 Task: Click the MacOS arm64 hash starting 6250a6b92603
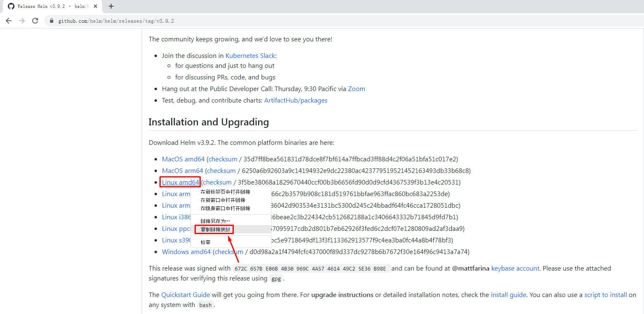(355, 170)
